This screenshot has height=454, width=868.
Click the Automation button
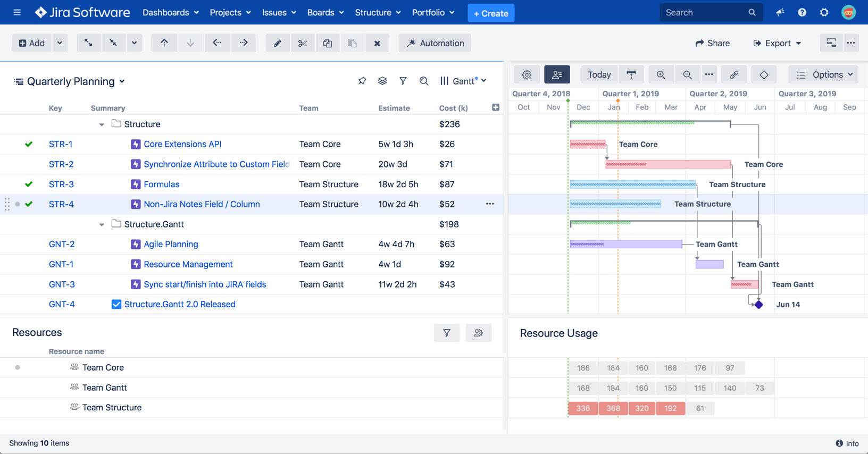coord(435,43)
